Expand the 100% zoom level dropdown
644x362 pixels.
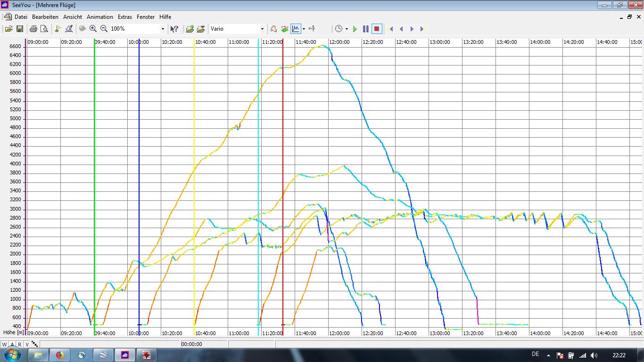point(163,29)
